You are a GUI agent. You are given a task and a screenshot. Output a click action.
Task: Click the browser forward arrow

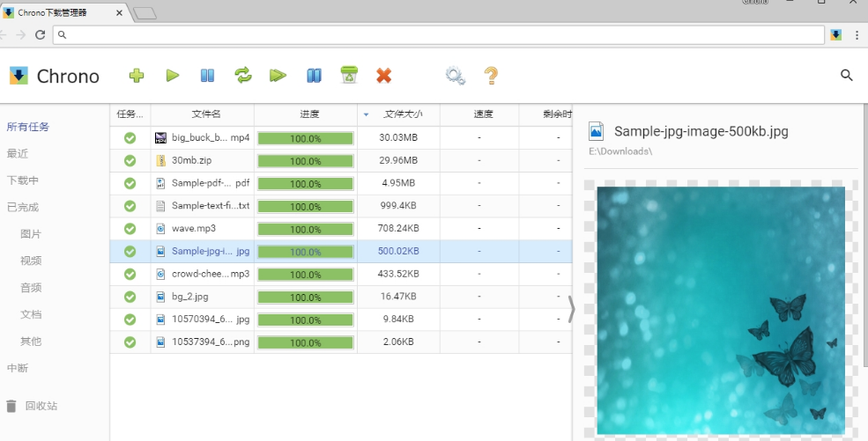(21, 35)
